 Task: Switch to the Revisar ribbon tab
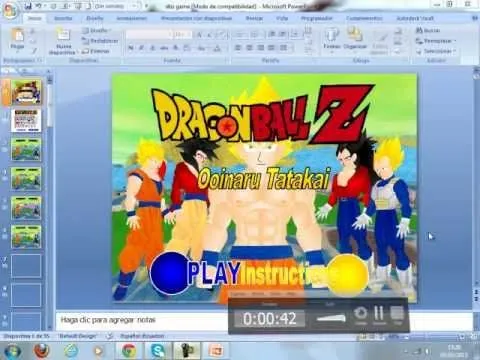tap(254, 18)
